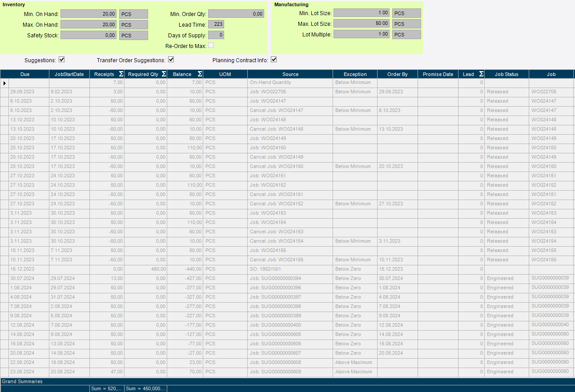
Task: Click the Max. Lot Size value field
Action: point(362,24)
